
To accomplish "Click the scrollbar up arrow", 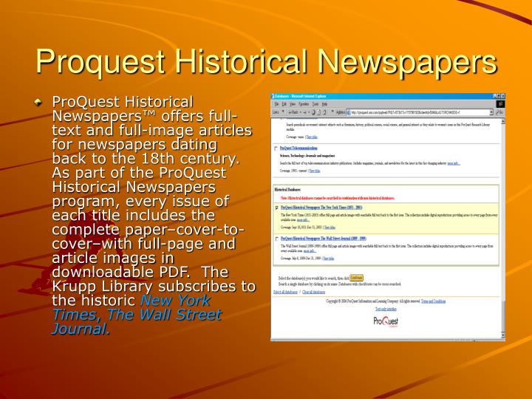I will pos(503,121).
